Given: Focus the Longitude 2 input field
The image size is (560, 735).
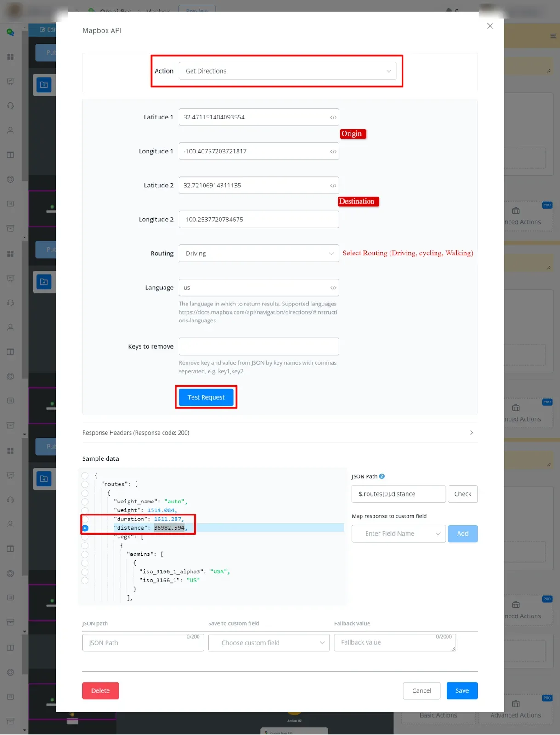Looking at the screenshot, I should (259, 220).
